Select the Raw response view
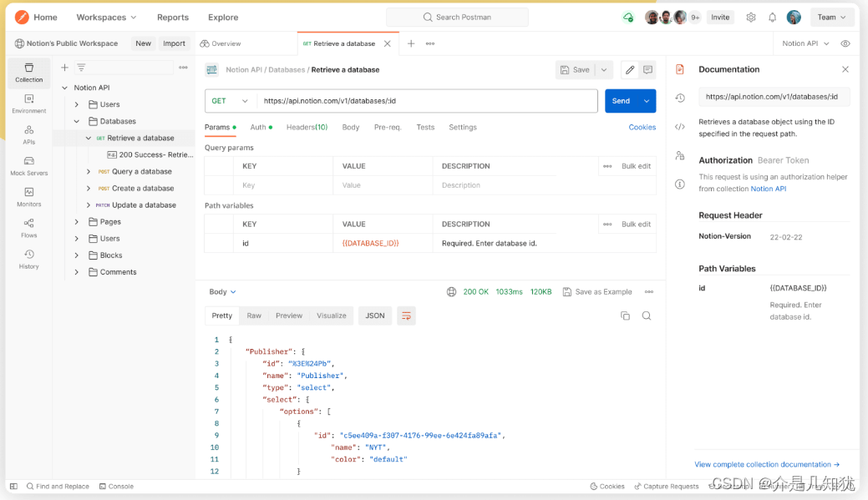Viewport: 868px width, 500px height. coord(253,316)
